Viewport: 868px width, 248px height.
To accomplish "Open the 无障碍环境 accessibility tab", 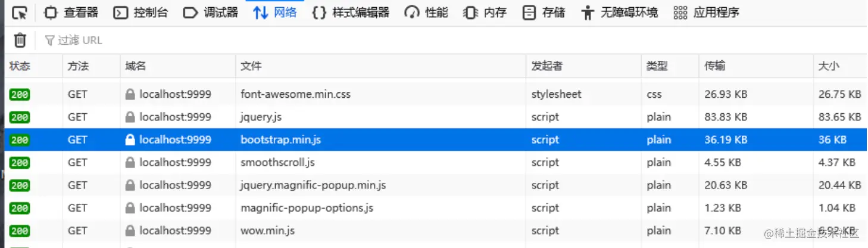I will coord(620,13).
